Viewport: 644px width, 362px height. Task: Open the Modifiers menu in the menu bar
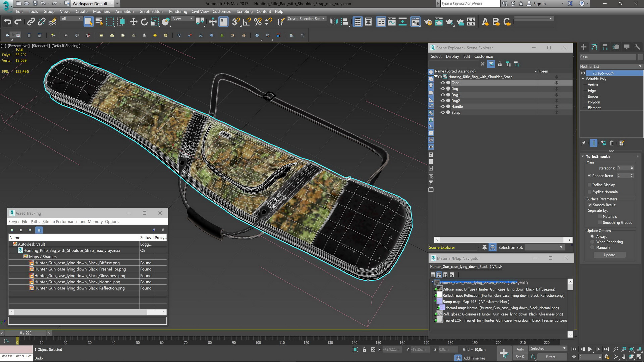coord(101,11)
